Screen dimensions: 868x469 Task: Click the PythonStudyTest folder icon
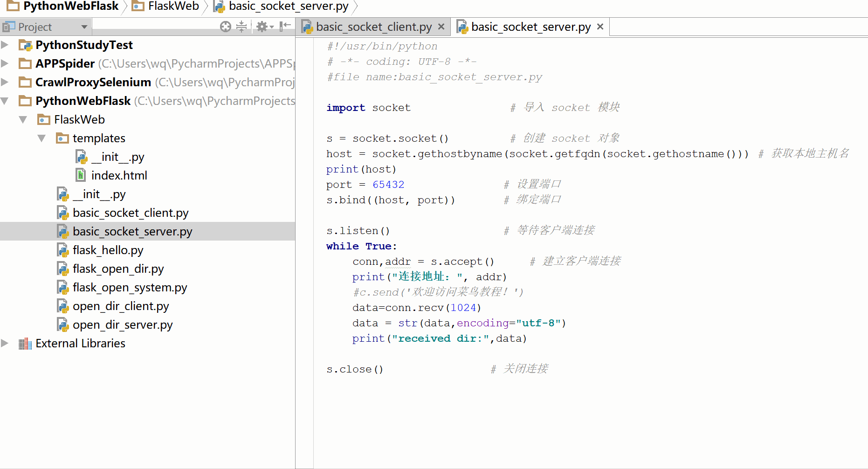25,45
